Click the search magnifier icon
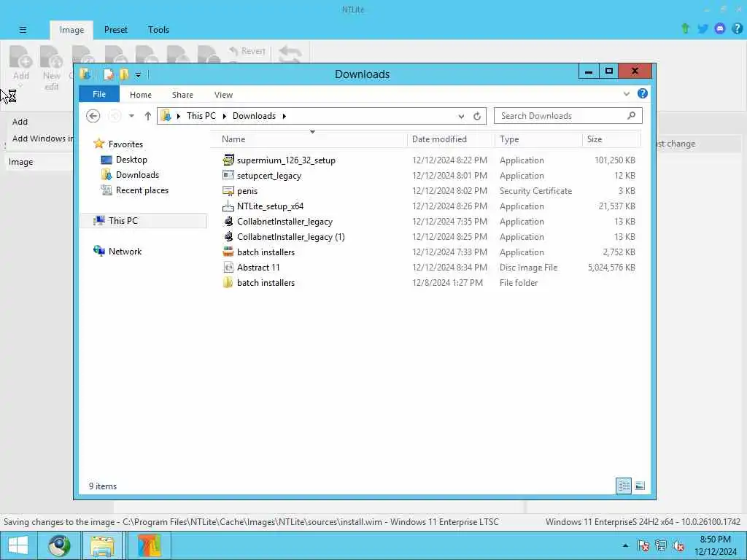Viewport: 747px width, 560px height. point(631,115)
